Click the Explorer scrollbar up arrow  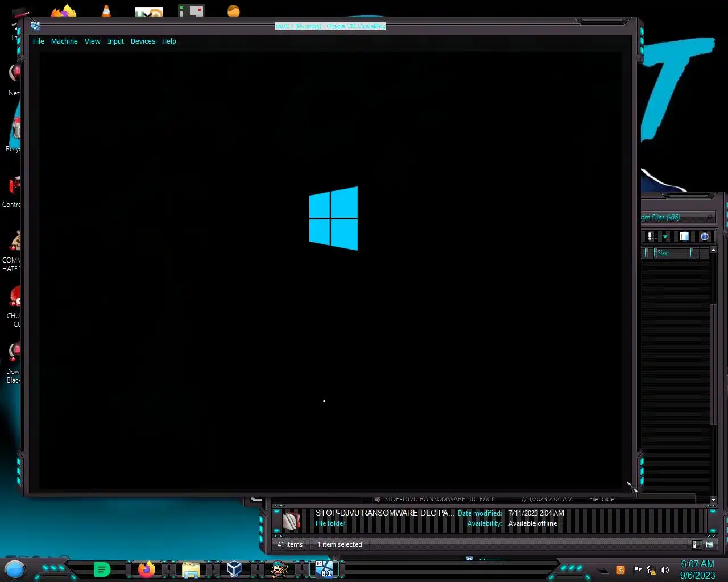tap(713, 250)
